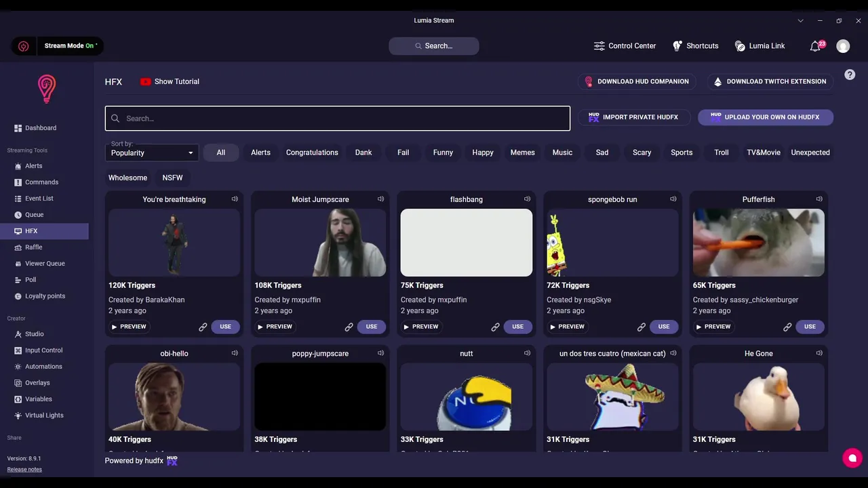Viewport: 868px width, 488px height.
Task: Toggle sound icon on poppy-jumpscare card
Action: 380,353
